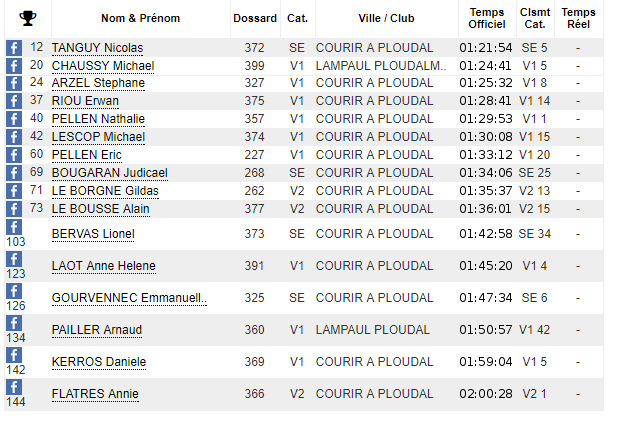This screenshot has width=626, height=444.
Task: Open ARZEL Stephane runner link
Action: (98, 83)
